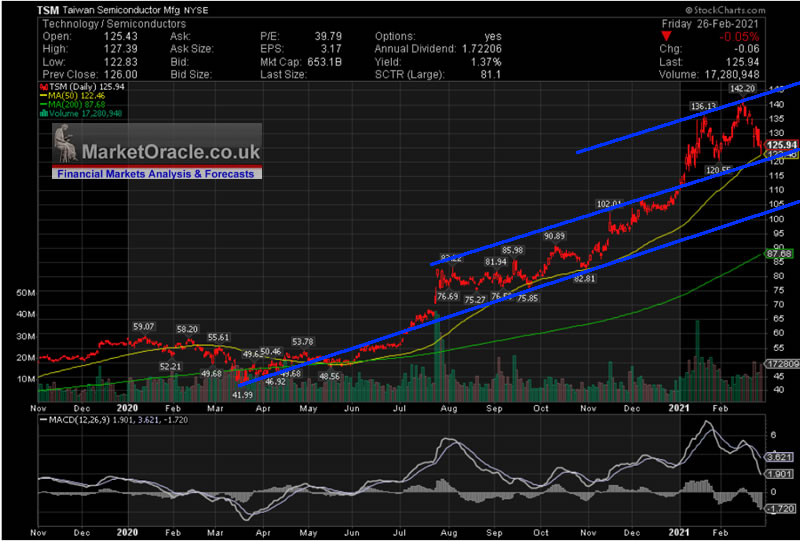Click the green Volume legend icon
The width and height of the screenshot is (800, 541).
click(43, 113)
